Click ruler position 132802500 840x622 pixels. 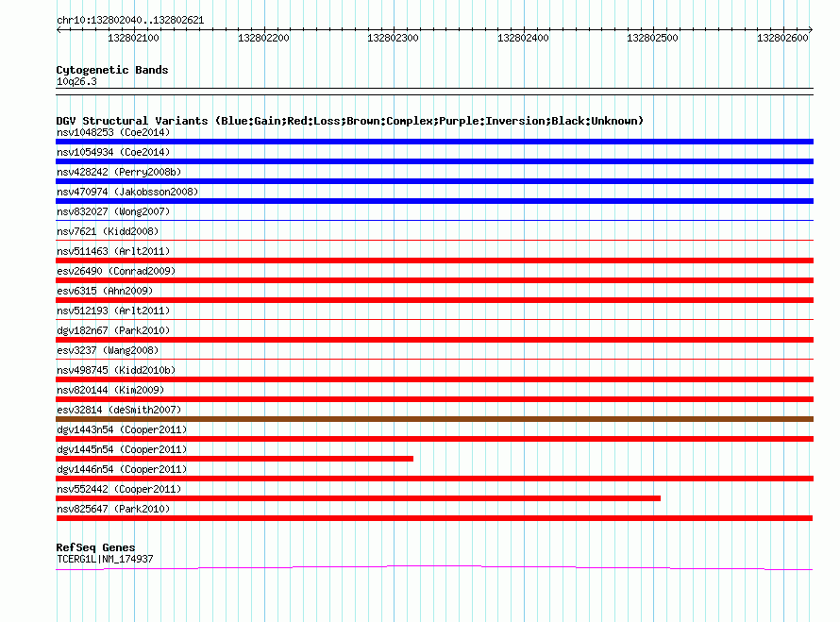pyautogui.click(x=653, y=38)
